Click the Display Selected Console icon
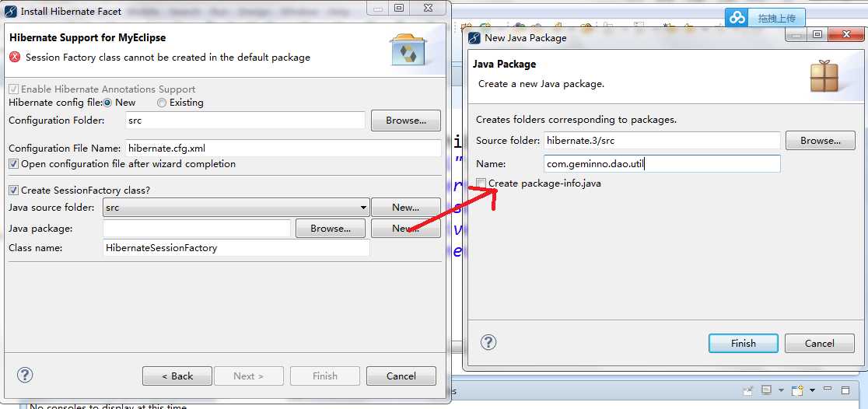This screenshot has height=409, width=868. click(766, 390)
